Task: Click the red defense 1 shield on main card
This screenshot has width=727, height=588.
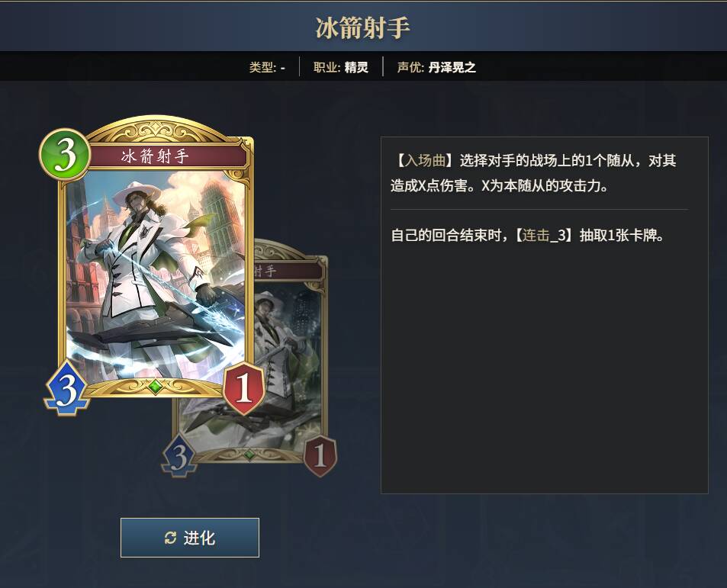Action: click(x=244, y=388)
